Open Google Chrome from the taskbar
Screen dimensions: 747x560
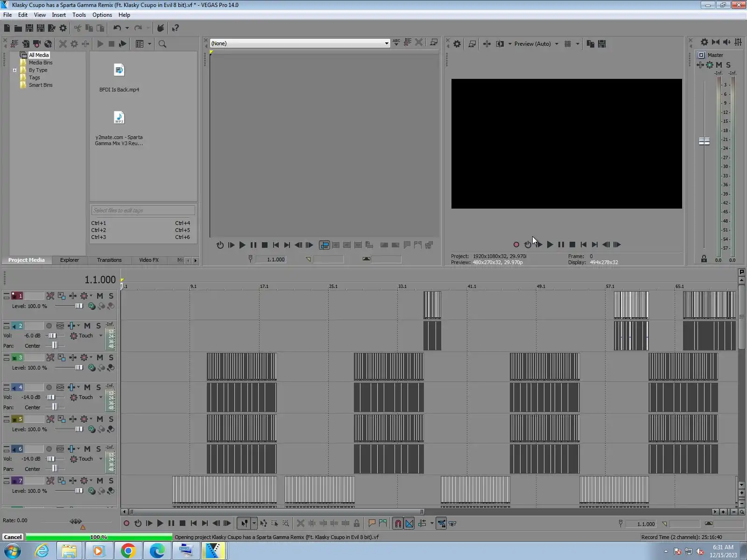128,551
